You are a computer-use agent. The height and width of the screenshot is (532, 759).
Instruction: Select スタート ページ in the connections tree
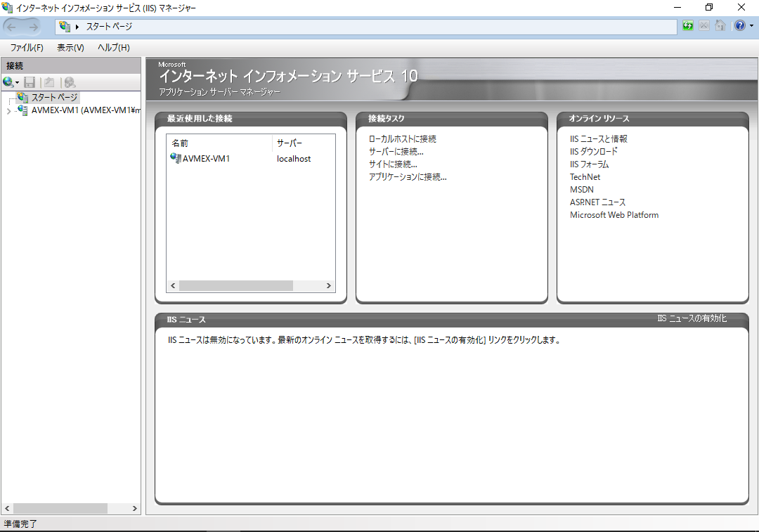pyautogui.click(x=54, y=98)
